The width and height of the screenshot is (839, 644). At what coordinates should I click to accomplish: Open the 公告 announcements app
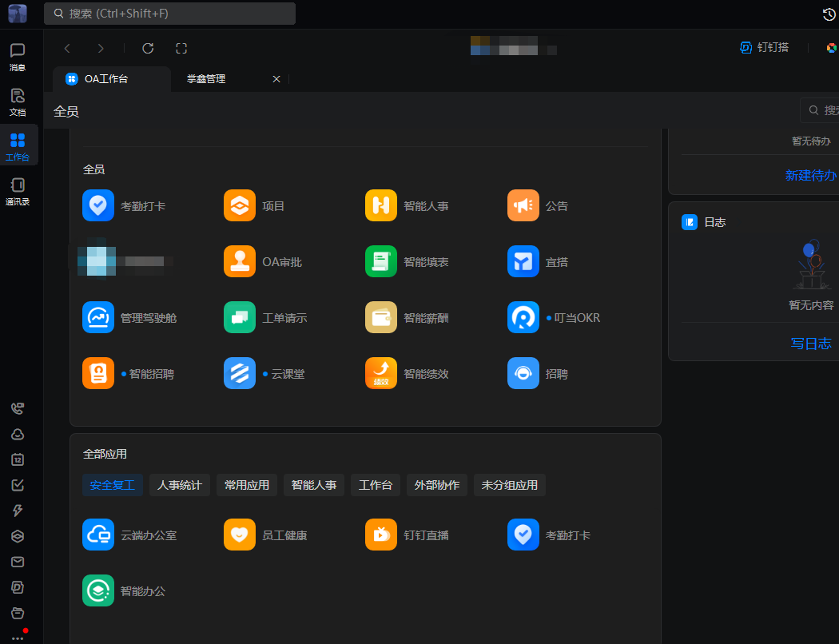[x=523, y=205]
